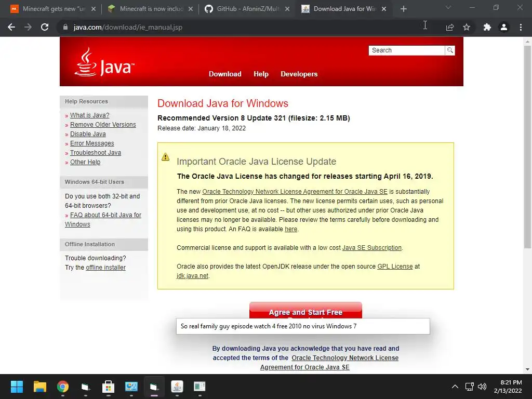The image size is (532, 399).
Task: Switch to the 'Minecraft gets new' tab
Action: tap(54, 9)
